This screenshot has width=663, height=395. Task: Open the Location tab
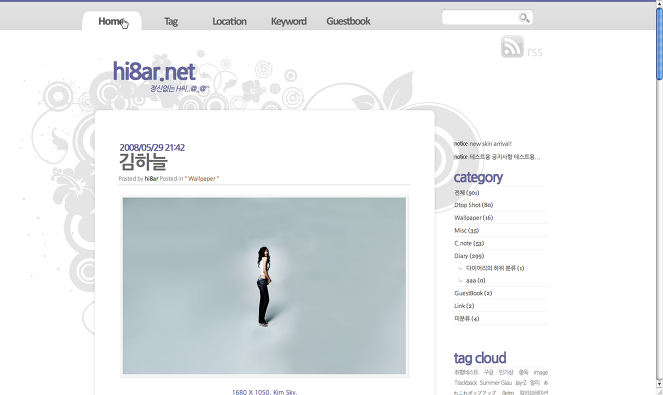[229, 21]
